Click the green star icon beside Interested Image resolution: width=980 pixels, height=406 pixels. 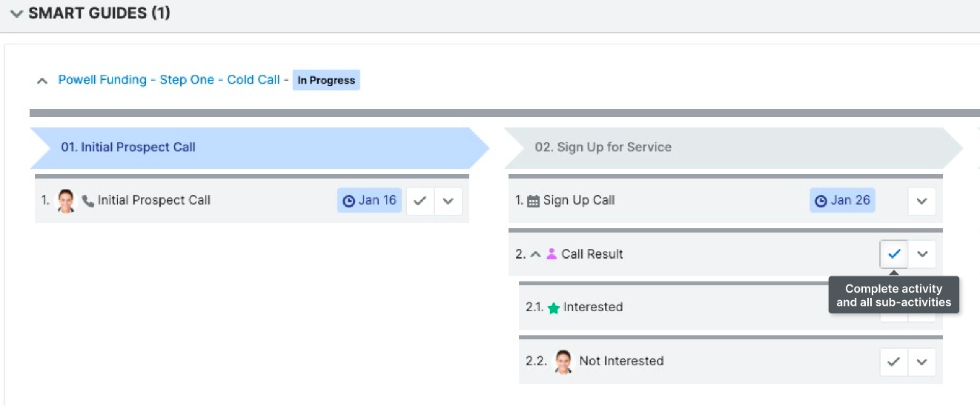pyautogui.click(x=553, y=308)
